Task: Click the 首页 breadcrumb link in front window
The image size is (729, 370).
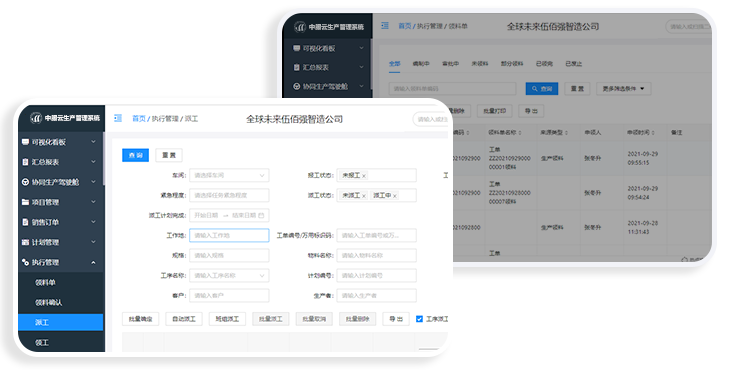Action: click(139, 119)
